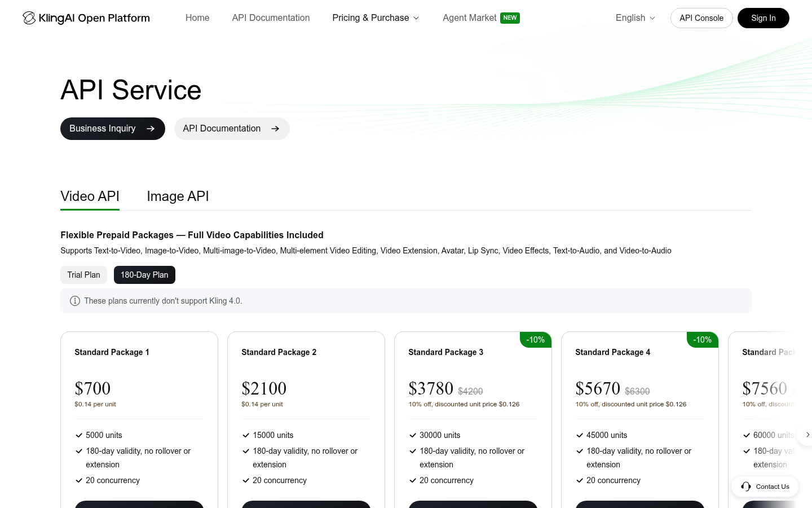Click the struck-through $6300 original price
The image size is (812, 508).
point(637,391)
